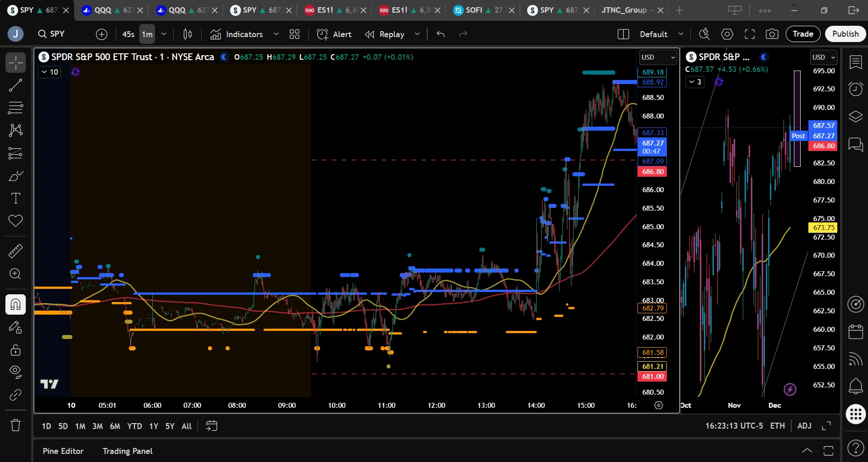The image size is (868, 462).
Task: Collapse the 10 indicators legend
Action: pos(50,72)
